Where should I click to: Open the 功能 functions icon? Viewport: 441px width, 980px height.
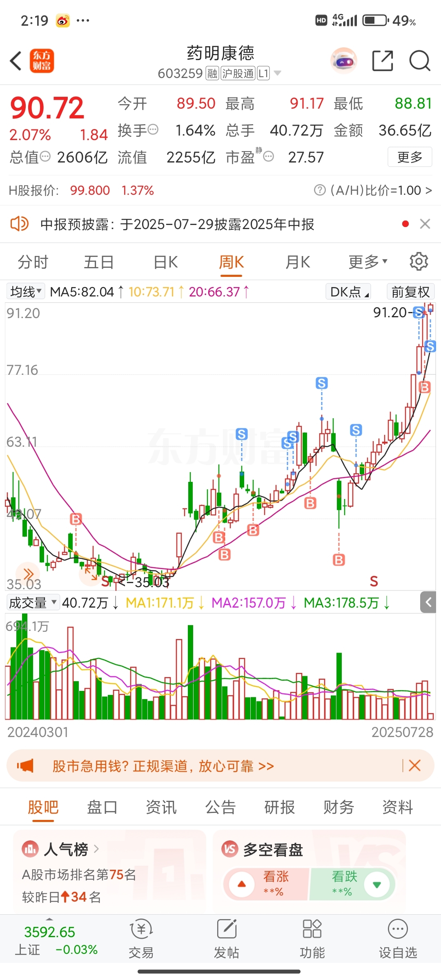[312, 930]
